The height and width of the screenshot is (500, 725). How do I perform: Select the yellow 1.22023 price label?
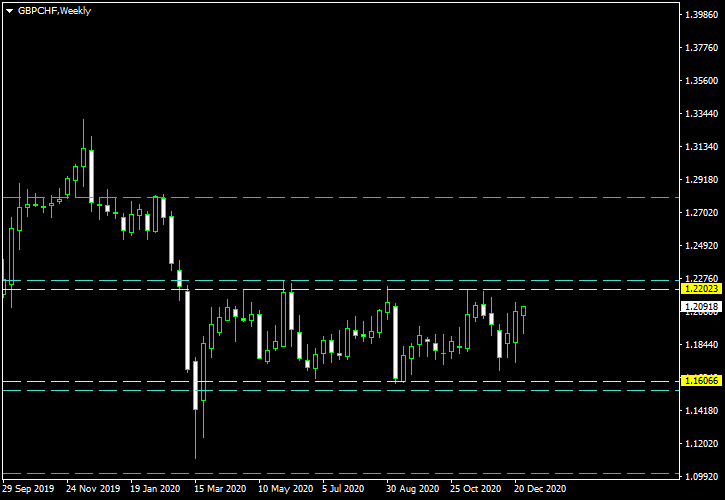click(701, 289)
